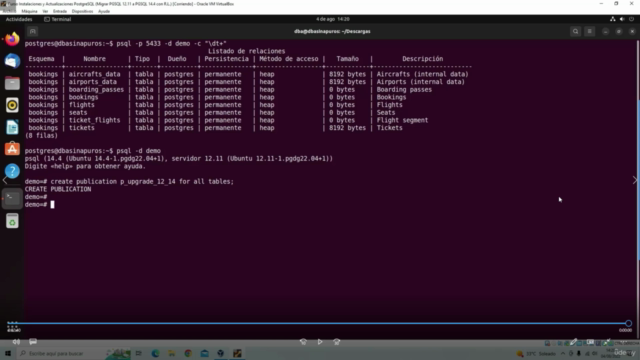Click the "Digite «help» para obtener ayuda." line
Image resolution: width=640 pixels, height=360 pixels.
pyautogui.click(x=85, y=167)
